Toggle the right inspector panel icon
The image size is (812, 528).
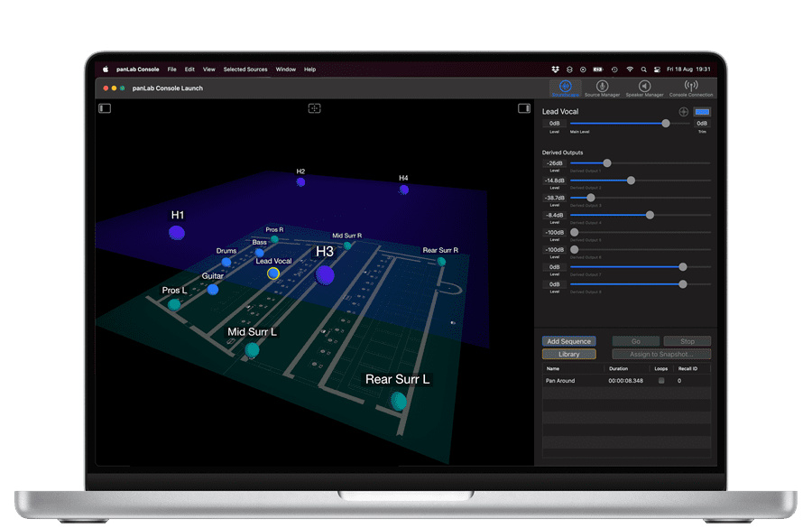pyautogui.click(x=524, y=108)
